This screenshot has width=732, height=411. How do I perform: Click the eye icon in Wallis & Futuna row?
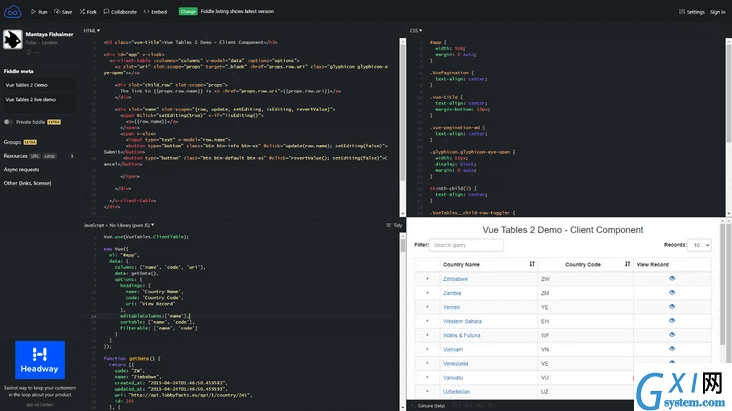point(672,334)
